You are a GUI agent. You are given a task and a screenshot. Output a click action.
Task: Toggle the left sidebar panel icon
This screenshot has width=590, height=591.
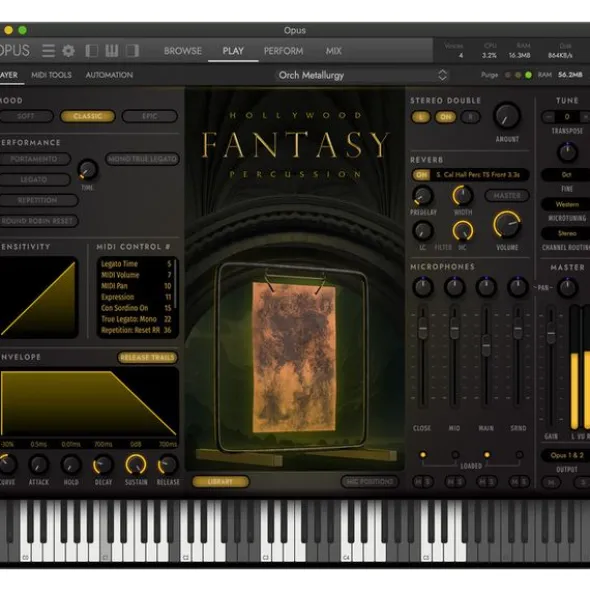tap(92, 51)
